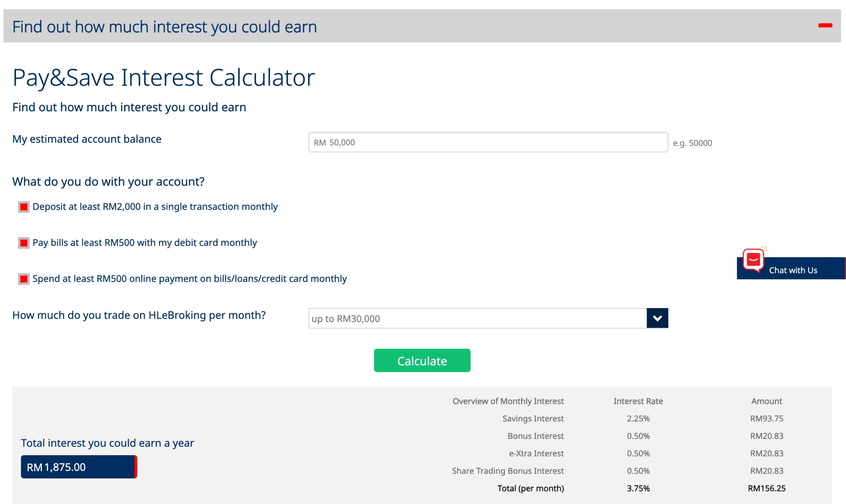Image resolution: width=846 pixels, height=504 pixels.
Task: Click the 'Share Trading Bonus Interest' row label
Action: coord(508,471)
